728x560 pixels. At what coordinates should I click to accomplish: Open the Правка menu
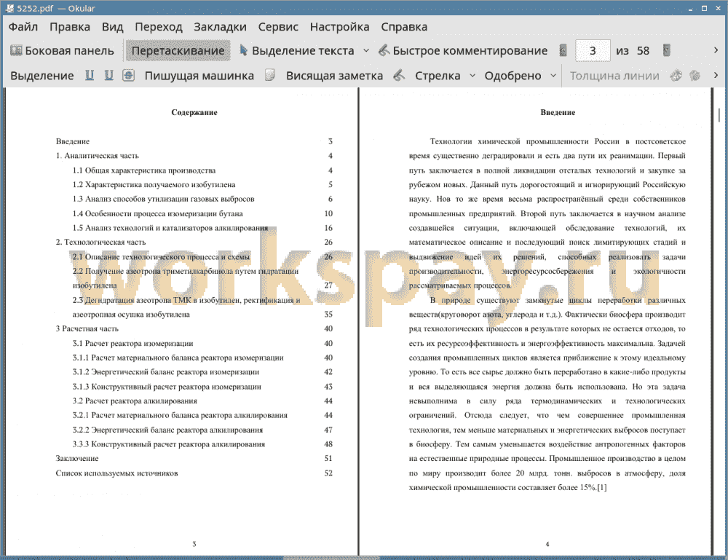(x=70, y=27)
